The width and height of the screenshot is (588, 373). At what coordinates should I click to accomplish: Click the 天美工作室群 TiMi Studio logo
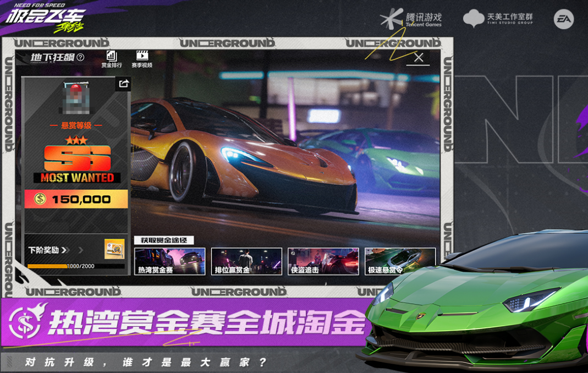pyautogui.click(x=498, y=18)
